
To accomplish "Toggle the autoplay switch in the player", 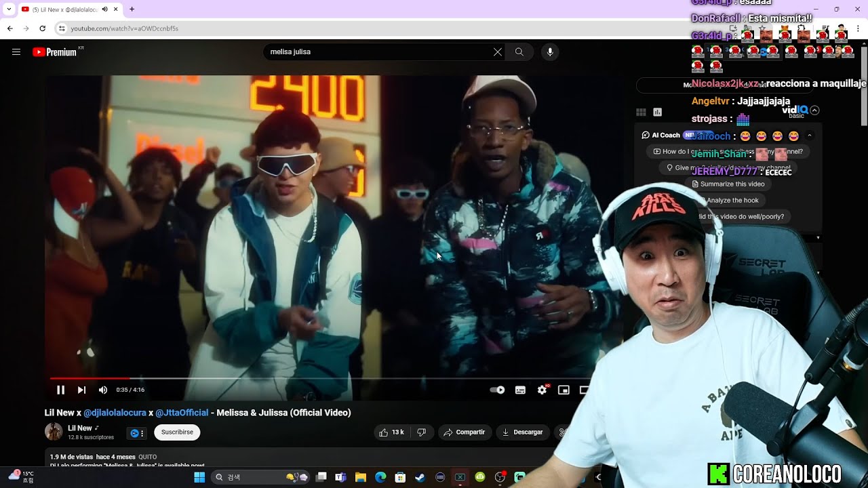I will (497, 390).
